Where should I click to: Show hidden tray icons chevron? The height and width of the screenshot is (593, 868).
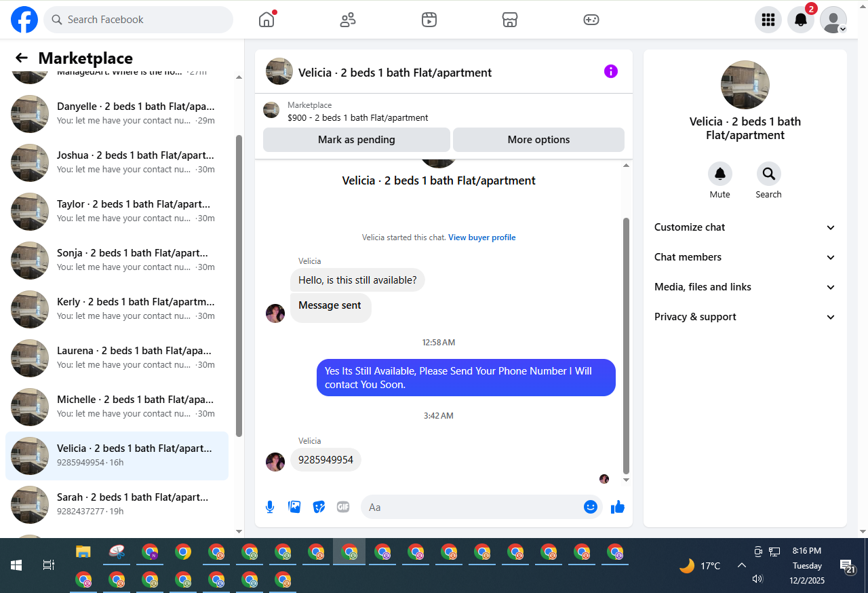click(742, 565)
